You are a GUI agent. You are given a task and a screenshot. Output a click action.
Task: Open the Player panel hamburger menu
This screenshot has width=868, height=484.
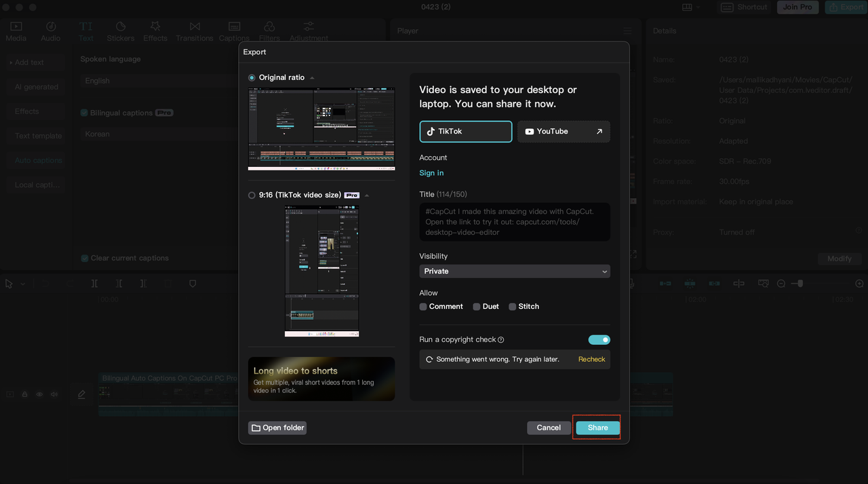point(627,31)
